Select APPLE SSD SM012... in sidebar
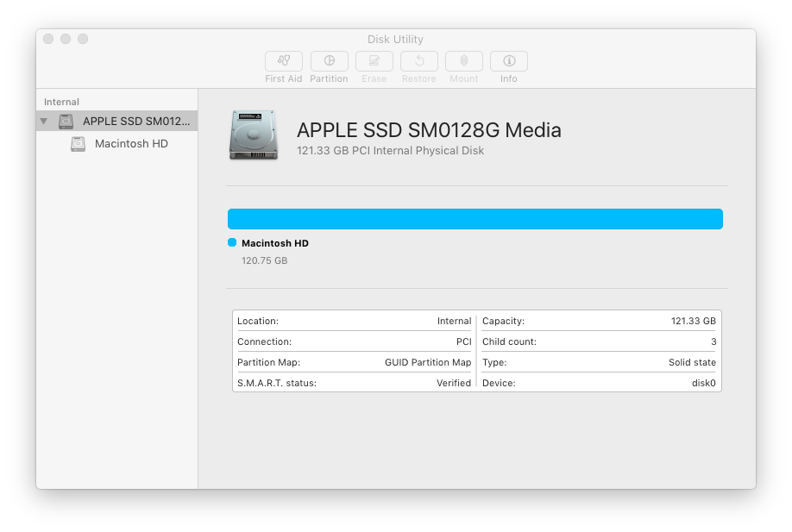This screenshot has height=532, width=792. 117,121
